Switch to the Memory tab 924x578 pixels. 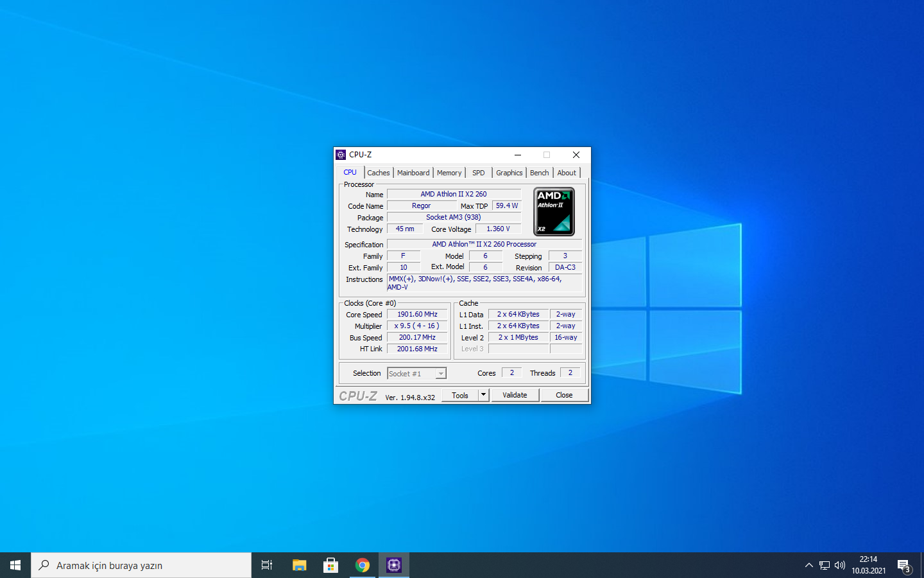pos(449,173)
